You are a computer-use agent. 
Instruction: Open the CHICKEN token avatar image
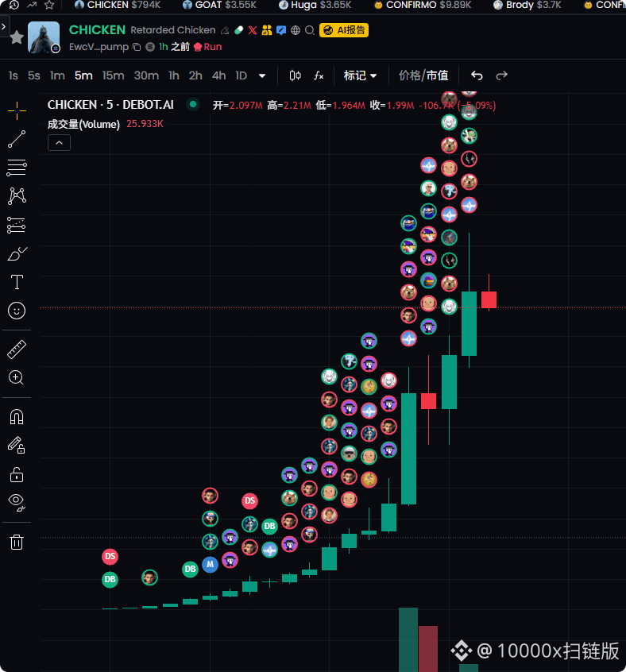click(x=44, y=37)
